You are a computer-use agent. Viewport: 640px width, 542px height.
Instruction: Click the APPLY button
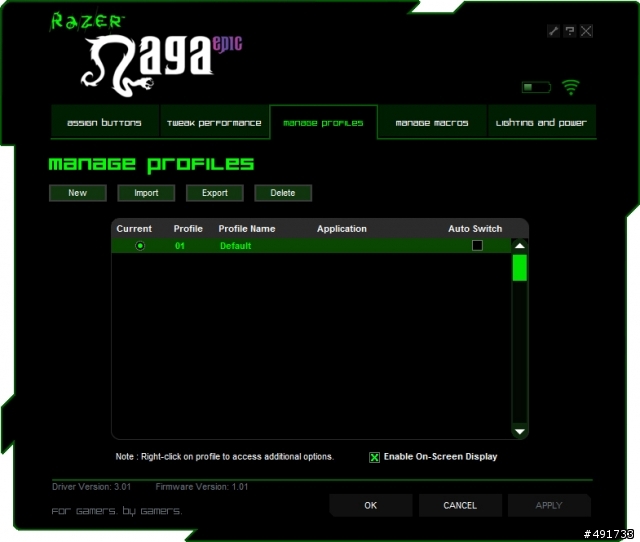549,505
